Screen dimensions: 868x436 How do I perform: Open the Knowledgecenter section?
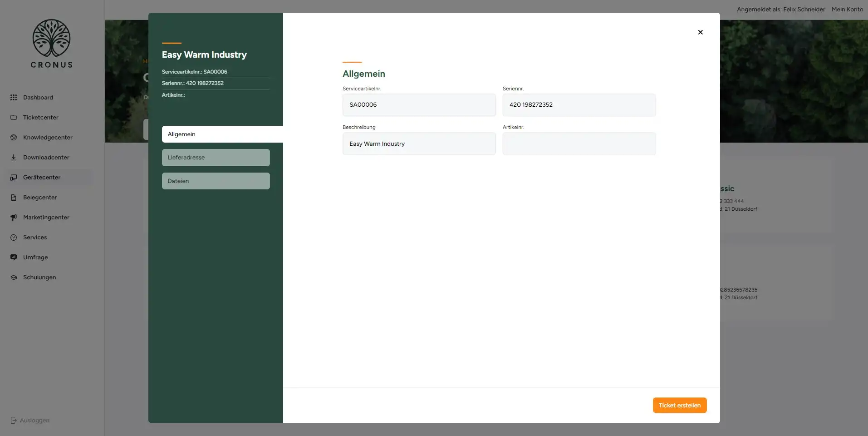[x=14, y=137]
